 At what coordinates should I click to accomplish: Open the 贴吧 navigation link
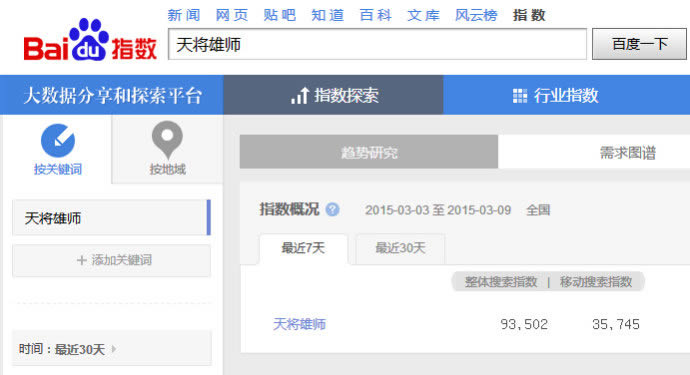(279, 15)
